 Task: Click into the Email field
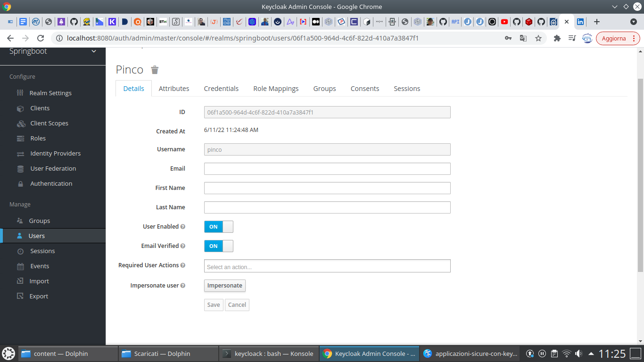click(327, 169)
